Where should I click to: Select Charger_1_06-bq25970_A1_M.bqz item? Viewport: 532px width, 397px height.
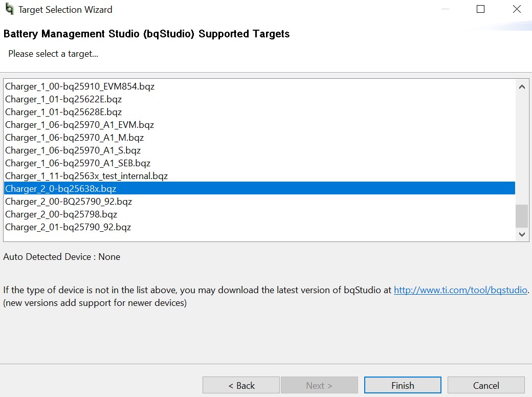point(74,138)
